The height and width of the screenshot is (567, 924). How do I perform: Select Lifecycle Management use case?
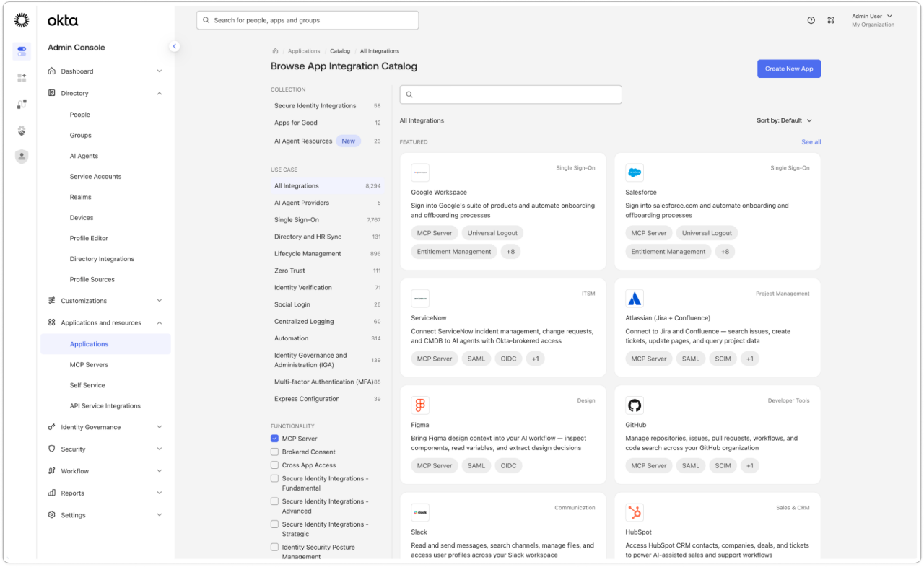coord(328,254)
